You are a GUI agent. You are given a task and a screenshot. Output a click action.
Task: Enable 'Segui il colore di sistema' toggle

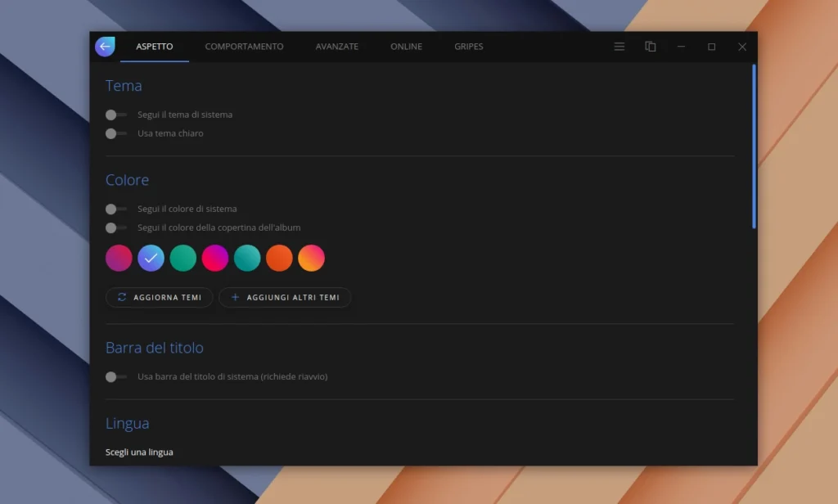(115, 209)
